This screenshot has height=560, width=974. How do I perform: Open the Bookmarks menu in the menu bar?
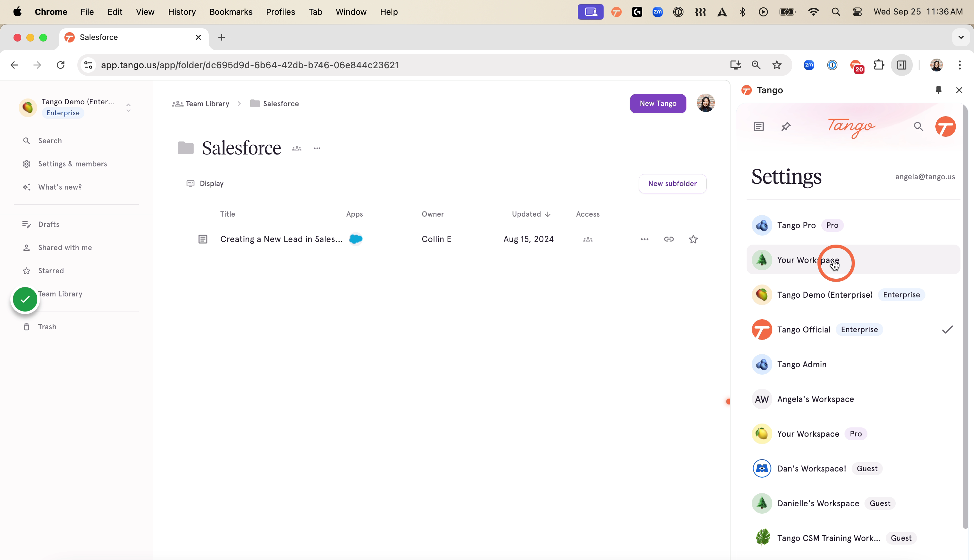pyautogui.click(x=231, y=12)
